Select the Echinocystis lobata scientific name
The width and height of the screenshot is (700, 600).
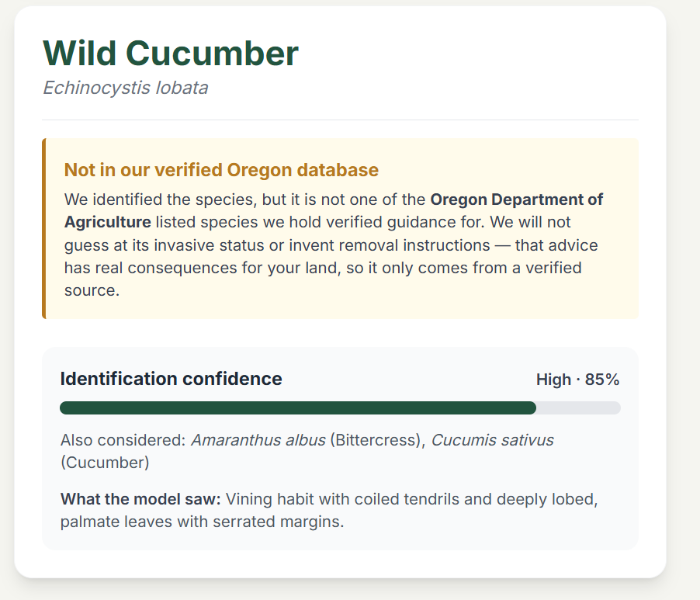(126, 88)
